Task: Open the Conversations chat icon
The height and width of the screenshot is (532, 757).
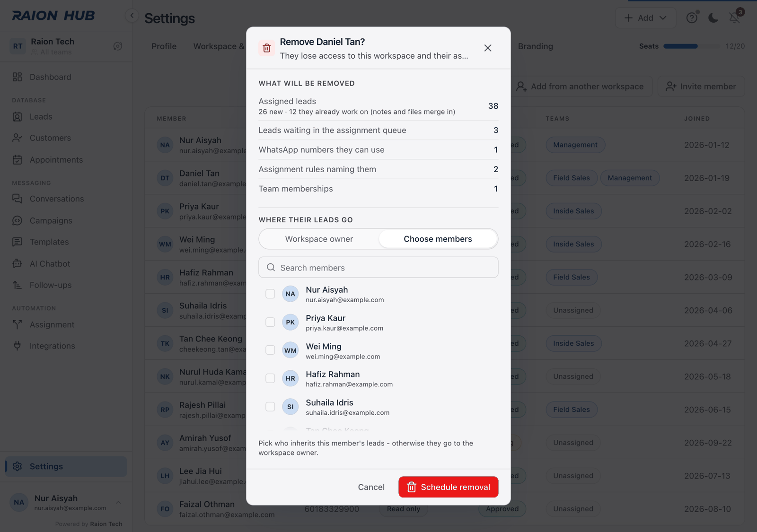Action: click(x=18, y=199)
